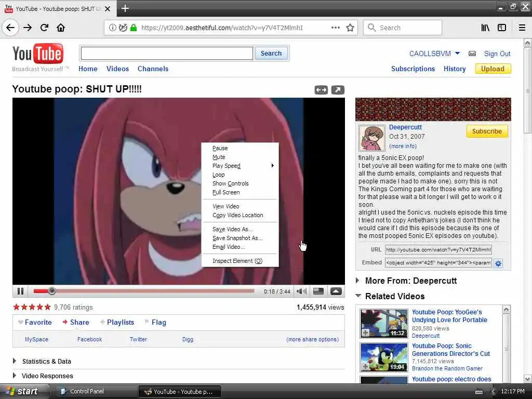Open the History link
Screen dimensions: 532x399
click(x=455, y=69)
